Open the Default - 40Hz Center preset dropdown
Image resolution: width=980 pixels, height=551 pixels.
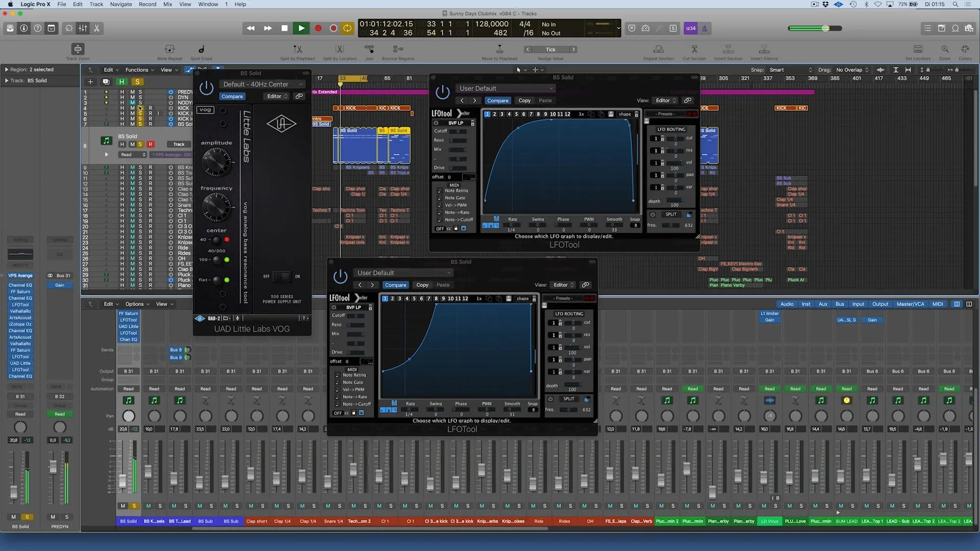coord(263,84)
